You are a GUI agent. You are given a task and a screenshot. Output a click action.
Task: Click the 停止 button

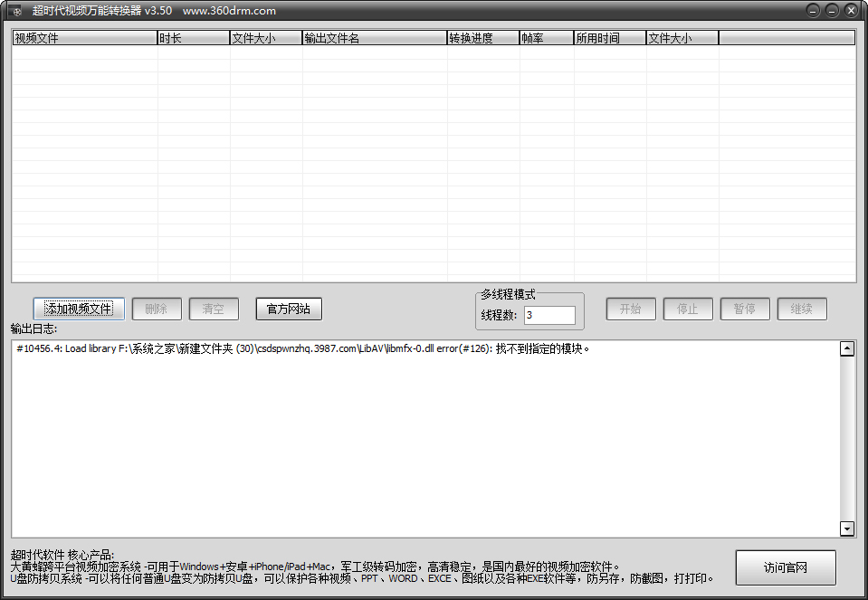coord(688,309)
